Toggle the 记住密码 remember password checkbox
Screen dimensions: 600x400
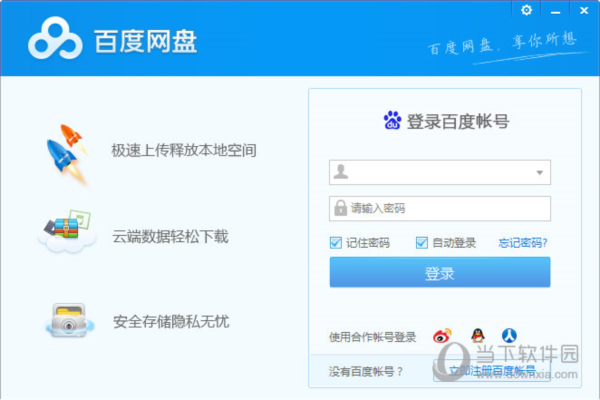[336, 243]
